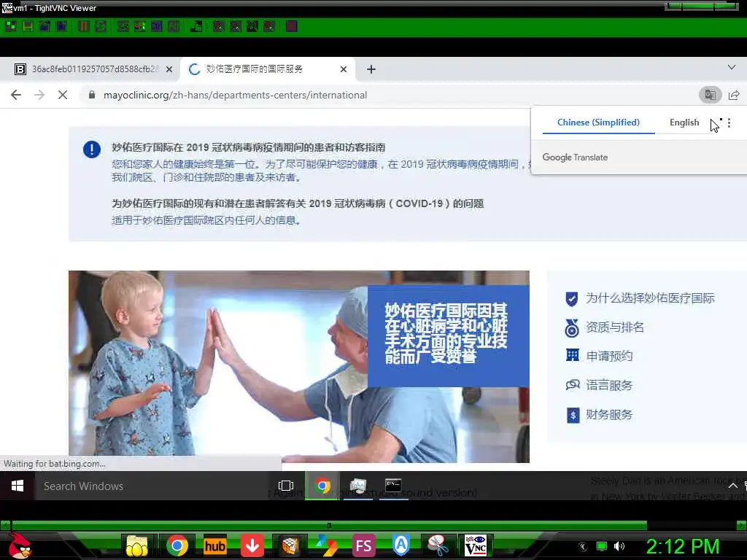Translate page with the English tab
This screenshot has width=747, height=560.
coord(684,122)
